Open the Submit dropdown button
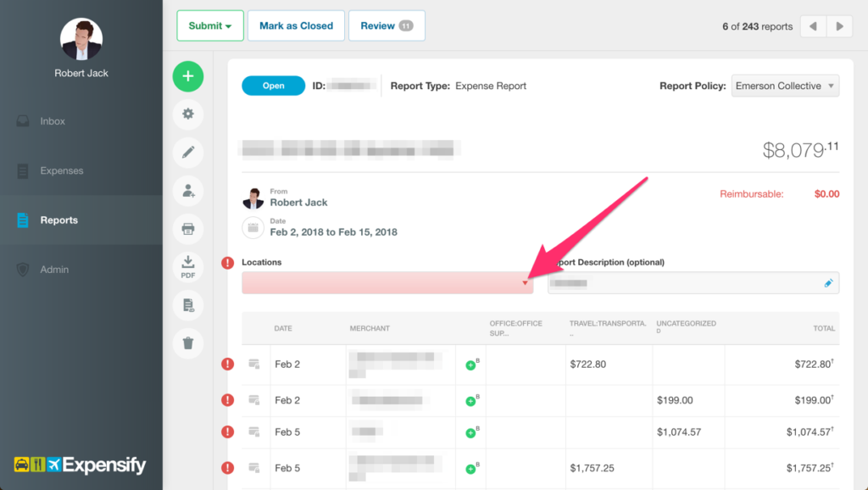Screen dimensions: 868x490 point(210,25)
